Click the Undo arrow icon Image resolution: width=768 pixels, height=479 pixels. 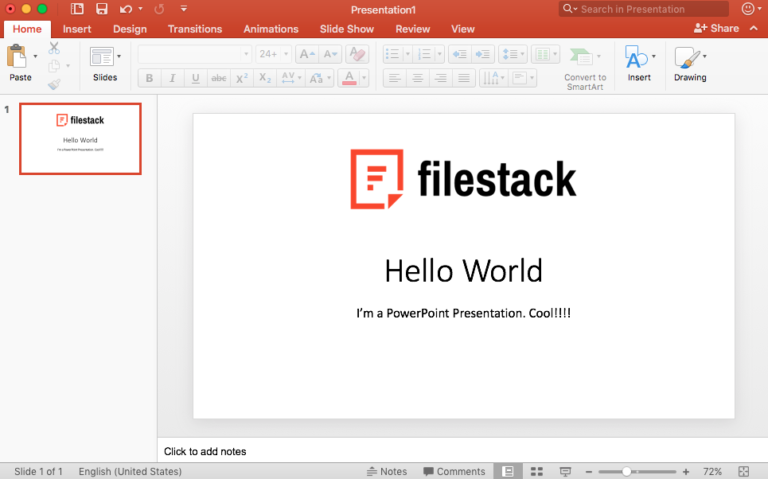coord(126,9)
